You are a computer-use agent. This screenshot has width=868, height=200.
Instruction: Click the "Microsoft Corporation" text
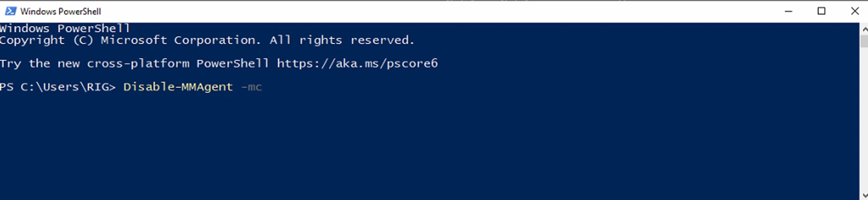click(180, 40)
